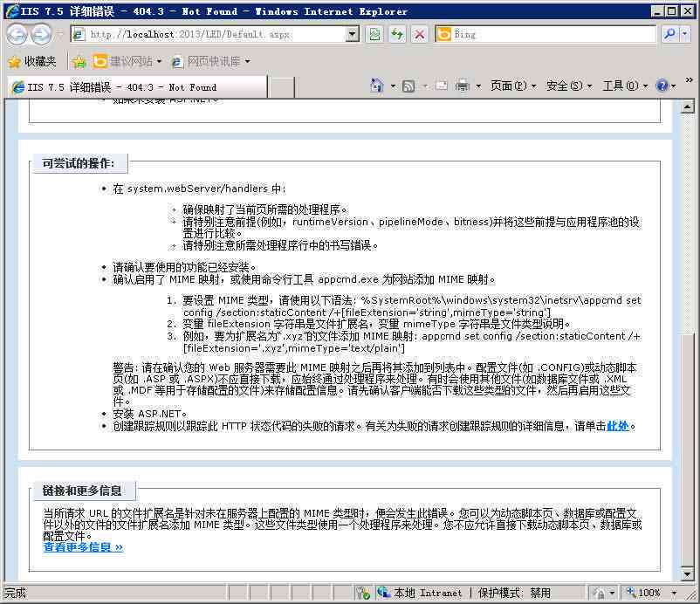Click the magnifier search button beside Bing box
700x604 pixels.
click(669, 34)
